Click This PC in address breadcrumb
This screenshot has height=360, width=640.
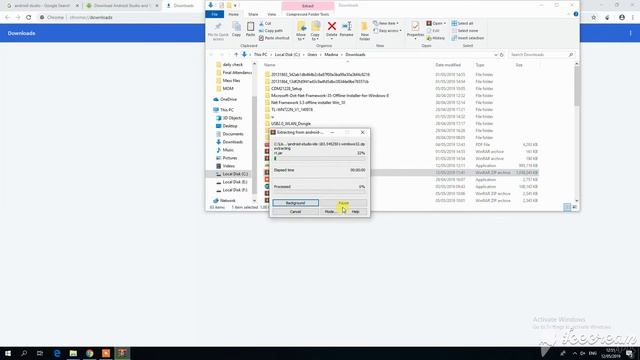point(260,55)
